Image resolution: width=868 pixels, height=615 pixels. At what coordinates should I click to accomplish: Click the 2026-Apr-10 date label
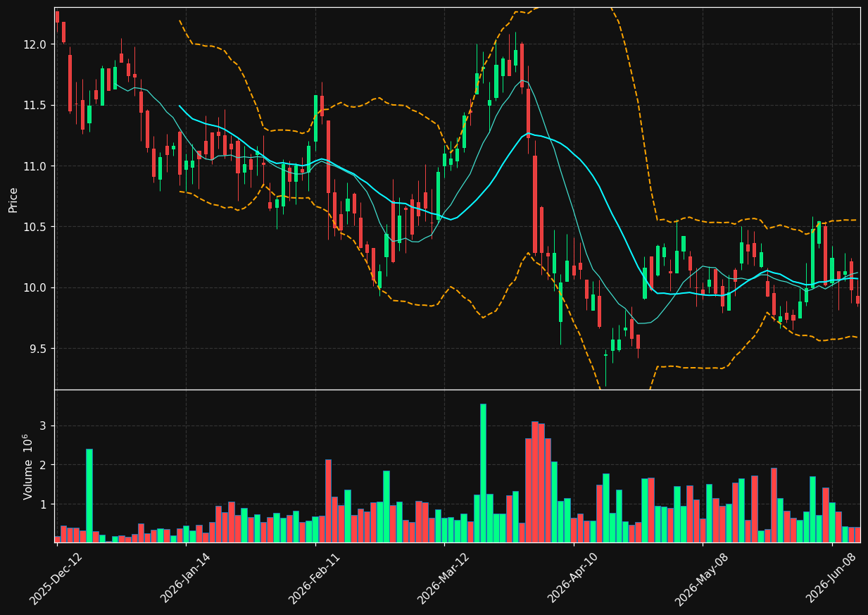coord(573,578)
